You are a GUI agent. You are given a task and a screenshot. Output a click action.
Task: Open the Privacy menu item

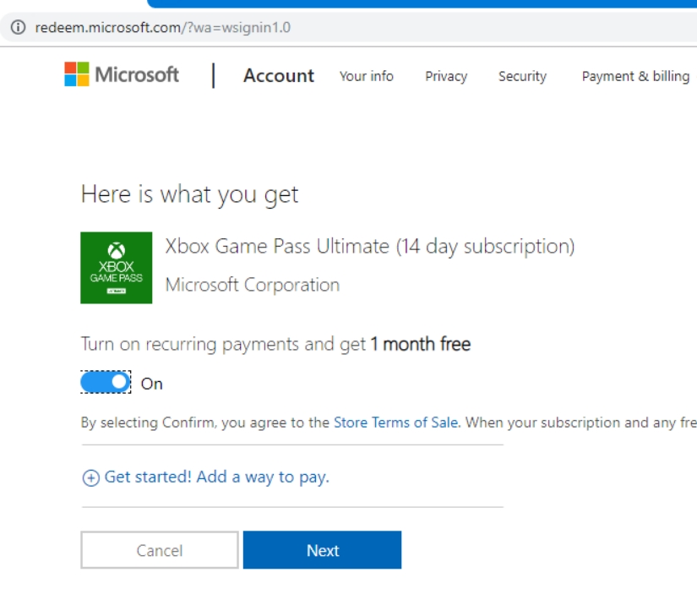(x=446, y=76)
